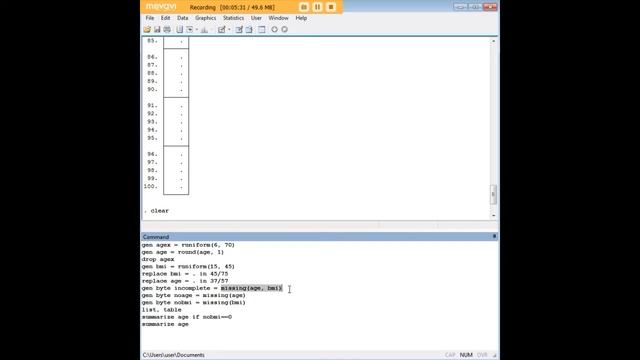640x360 pixels.
Task: Click the Break toolbar icon
Action: 284,29
